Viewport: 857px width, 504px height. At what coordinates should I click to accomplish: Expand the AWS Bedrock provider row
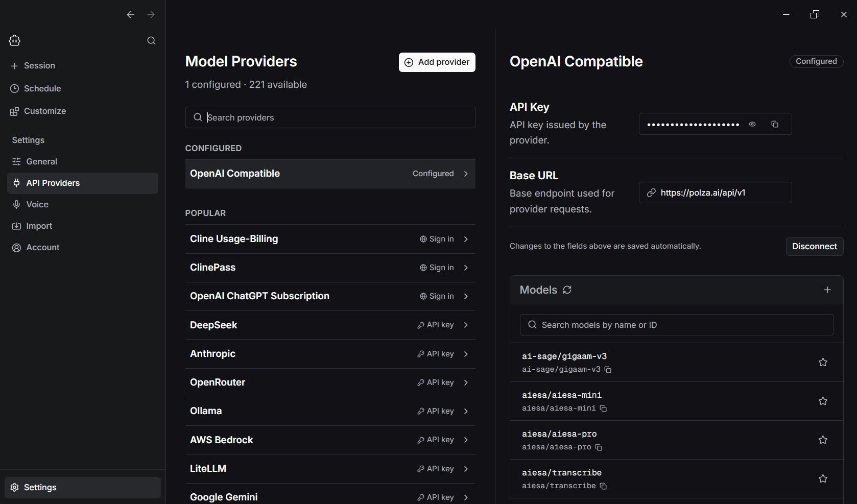330,440
